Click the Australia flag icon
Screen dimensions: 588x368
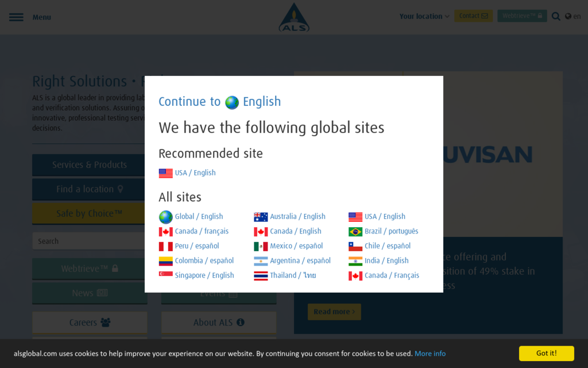tap(261, 217)
